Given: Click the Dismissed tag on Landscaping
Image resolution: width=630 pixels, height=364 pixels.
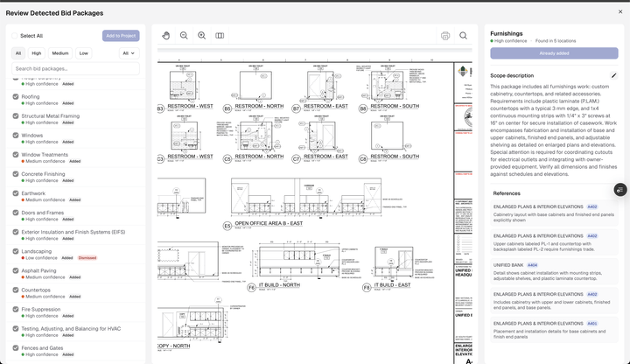Looking at the screenshot, I should coord(87,258).
